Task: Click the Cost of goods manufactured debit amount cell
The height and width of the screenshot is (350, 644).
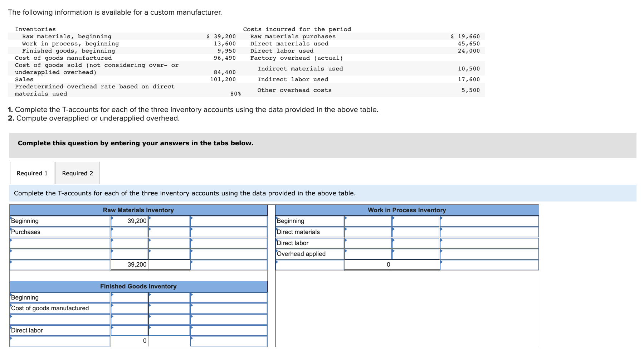Action: point(130,308)
